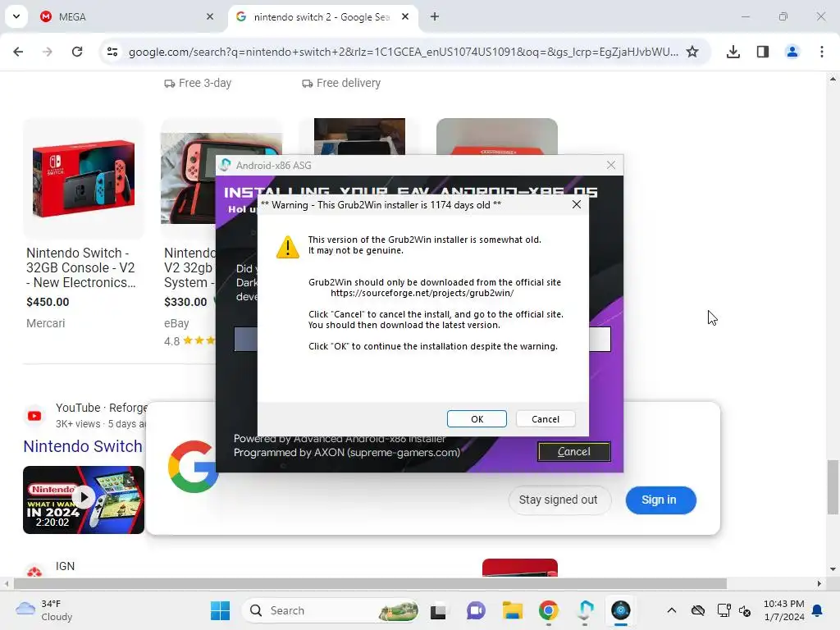Viewport: 840px width, 630px height.
Task: Open Nintendo Switch 32GB Console Mercari listing
Action: pyautogui.click(x=80, y=267)
